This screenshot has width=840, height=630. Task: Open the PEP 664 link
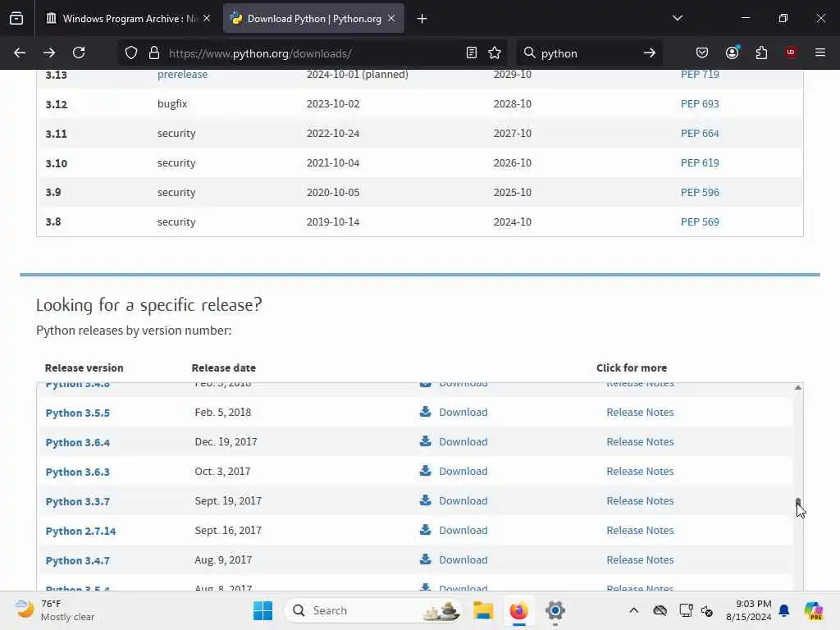[x=700, y=134]
